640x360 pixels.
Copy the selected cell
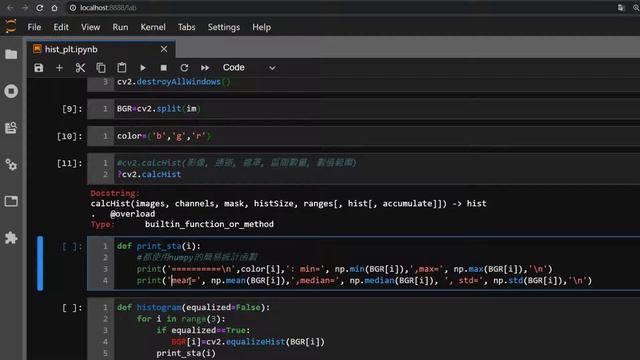tap(101, 68)
